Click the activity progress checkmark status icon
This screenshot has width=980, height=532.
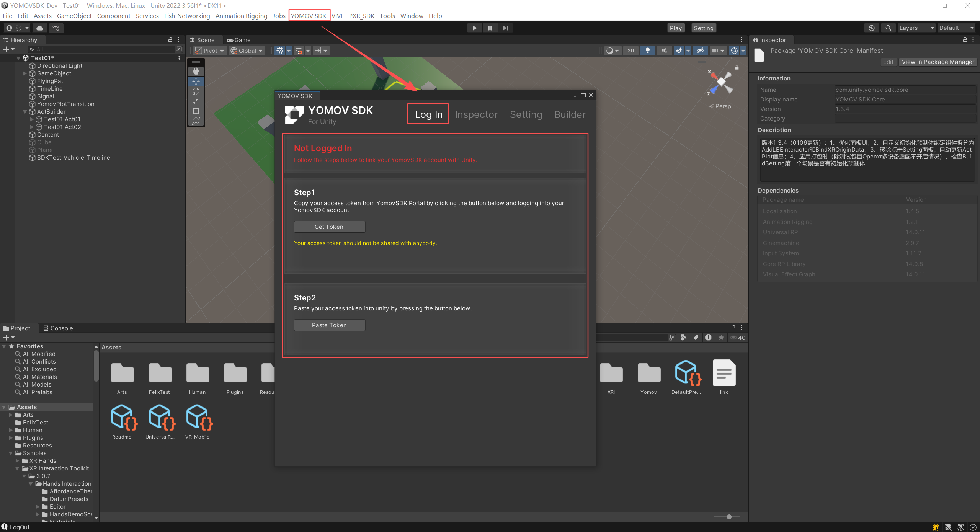click(x=973, y=527)
